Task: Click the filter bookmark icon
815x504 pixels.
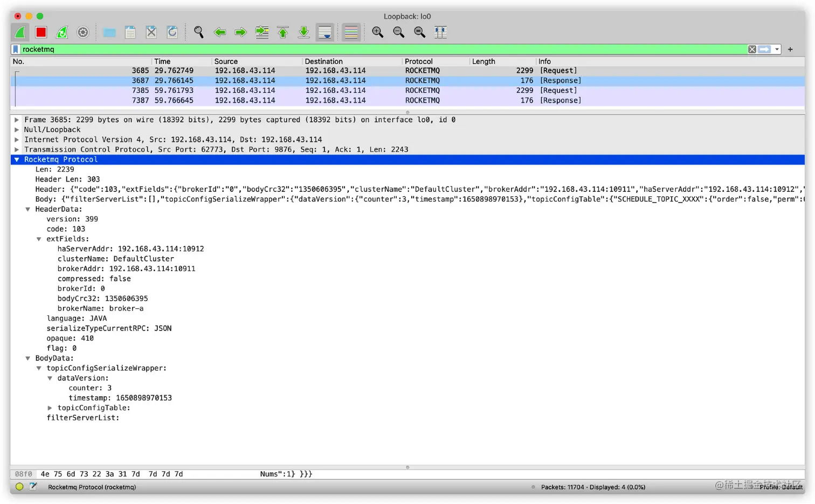Action: (x=16, y=49)
